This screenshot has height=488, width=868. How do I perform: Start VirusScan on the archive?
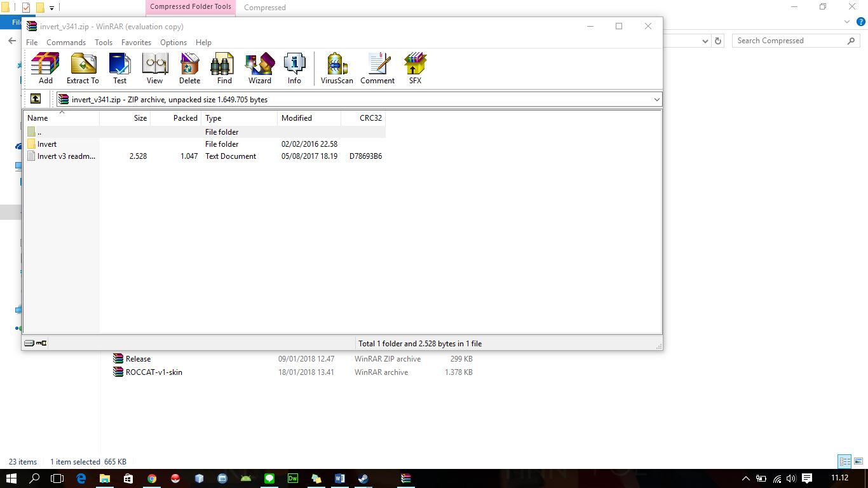[337, 68]
